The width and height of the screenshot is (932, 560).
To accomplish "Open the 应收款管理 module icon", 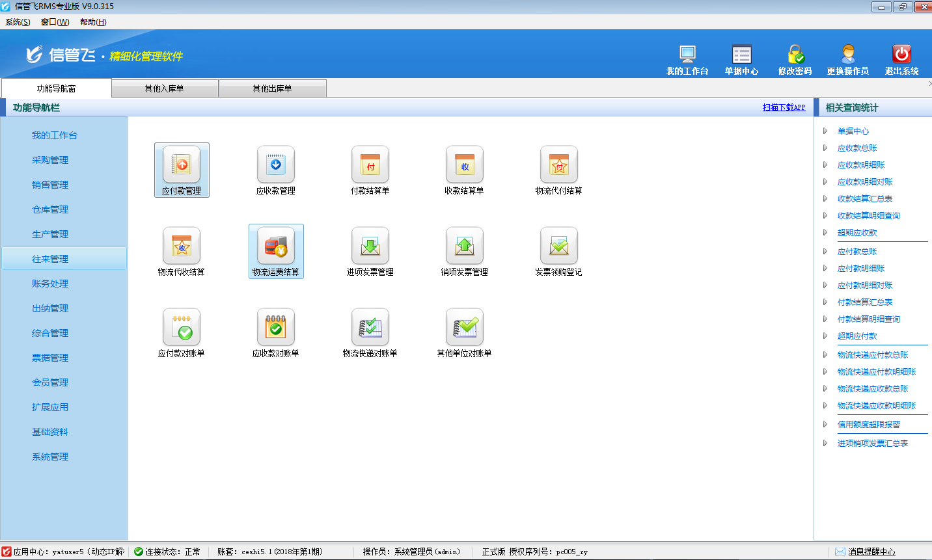I will pyautogui.click(x=276, y=165).
